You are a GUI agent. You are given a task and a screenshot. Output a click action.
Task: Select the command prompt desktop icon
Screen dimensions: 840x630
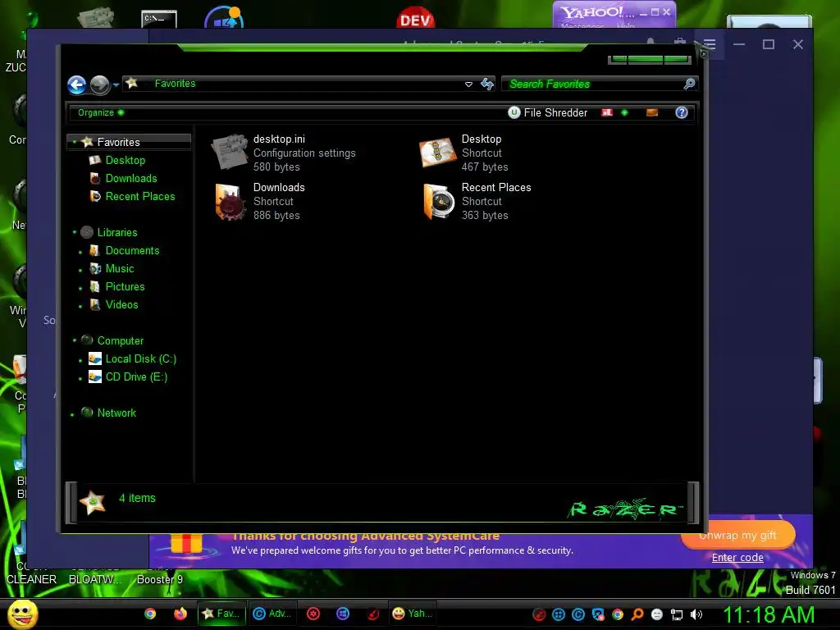click(x=159, y=19)
